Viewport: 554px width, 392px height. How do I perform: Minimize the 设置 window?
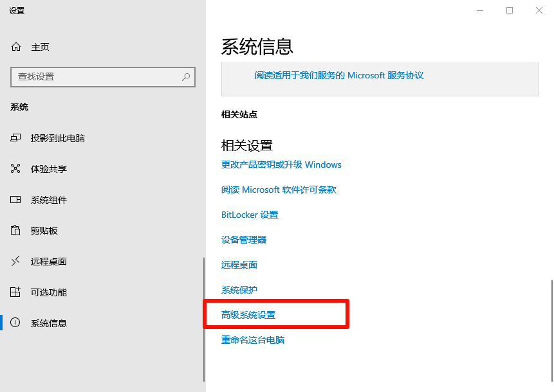(480, 10)
